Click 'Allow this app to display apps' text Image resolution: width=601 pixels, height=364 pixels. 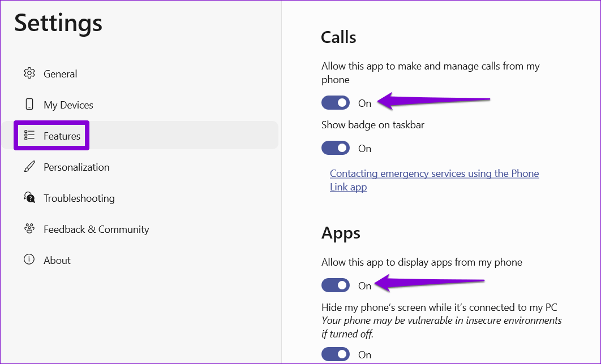coord(422,262)
